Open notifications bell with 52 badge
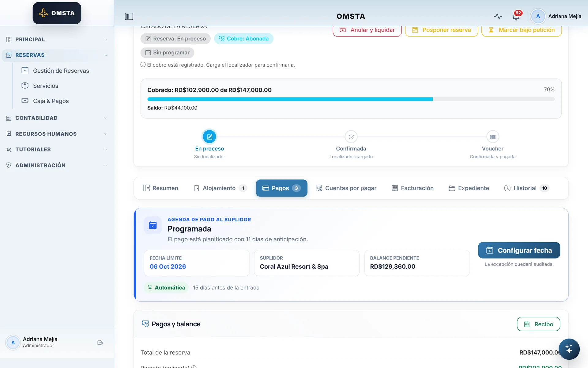The image size is (588, 368). coord(516,16)
